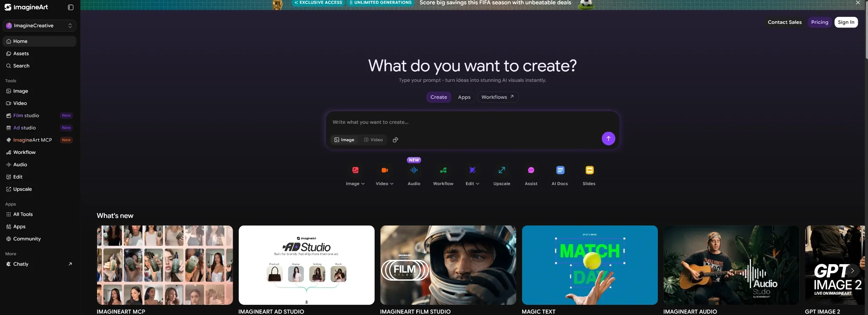Viewport: 868px width, 315px height.
Task: Click the orange Video shortcut icon
Action: pyautogui.click(x=384, y=170)
